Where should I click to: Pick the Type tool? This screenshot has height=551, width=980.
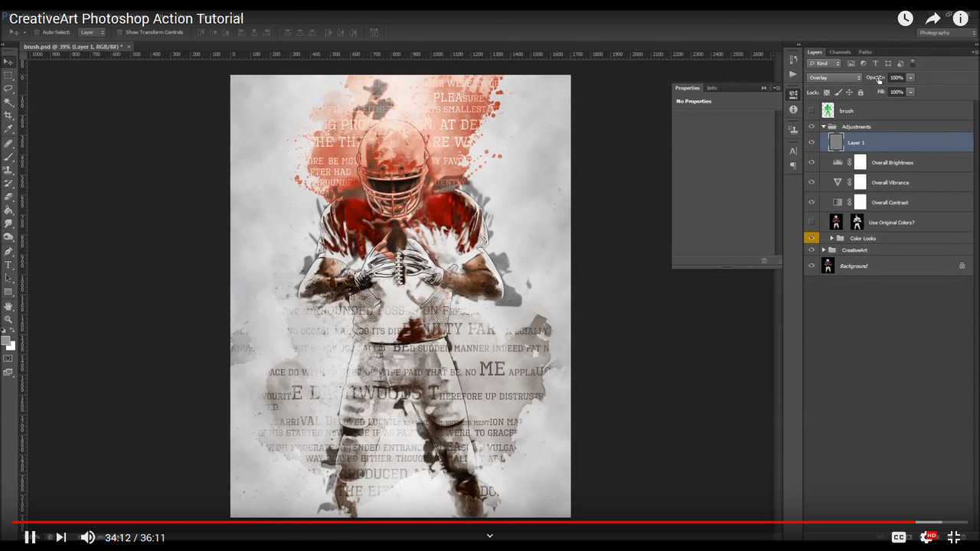coord(8,265)
